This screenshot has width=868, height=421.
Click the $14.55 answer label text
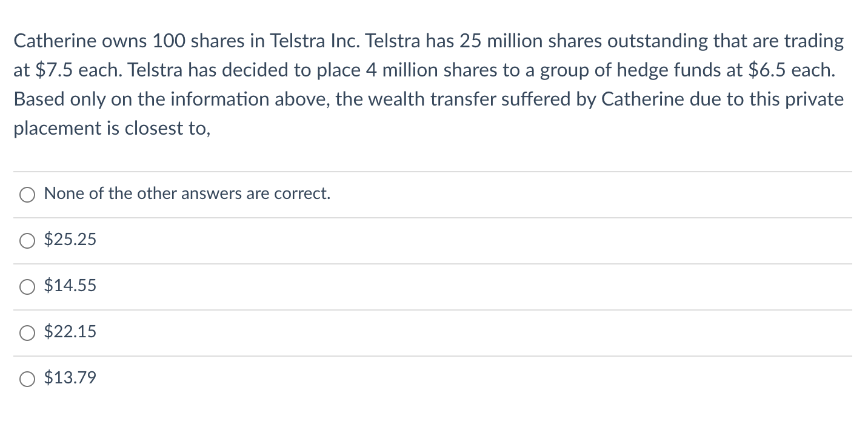pos(70,286)
